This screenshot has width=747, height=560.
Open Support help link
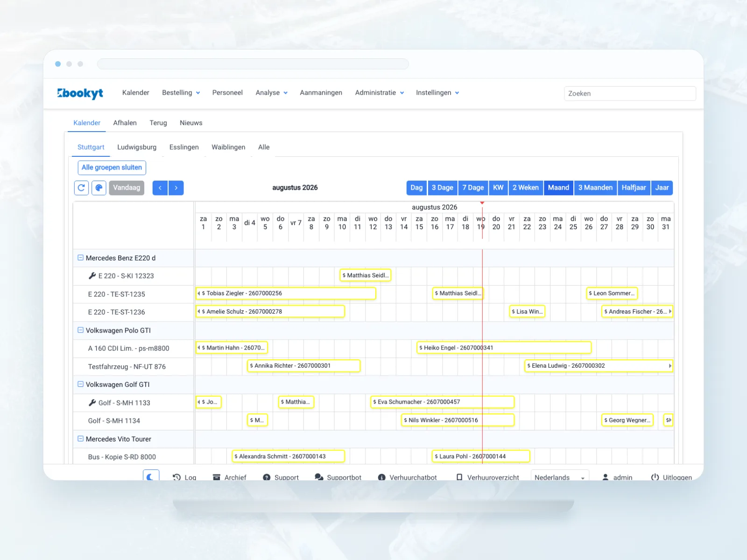281,477
